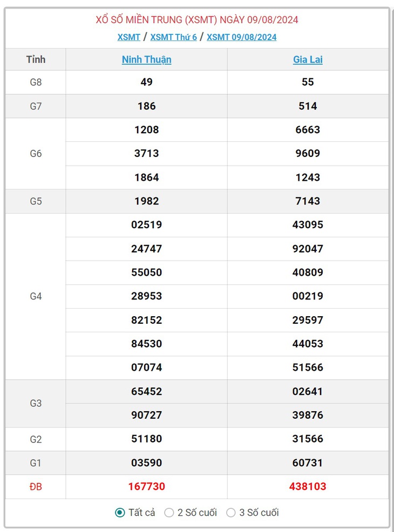Click the G5 result 7143

tap(308, 201)
